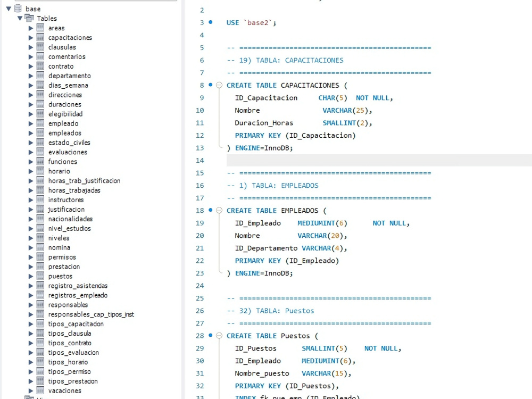Expand the clausulas table arrow
This screenshot has width=532, height=399.
tap(31, 47)
